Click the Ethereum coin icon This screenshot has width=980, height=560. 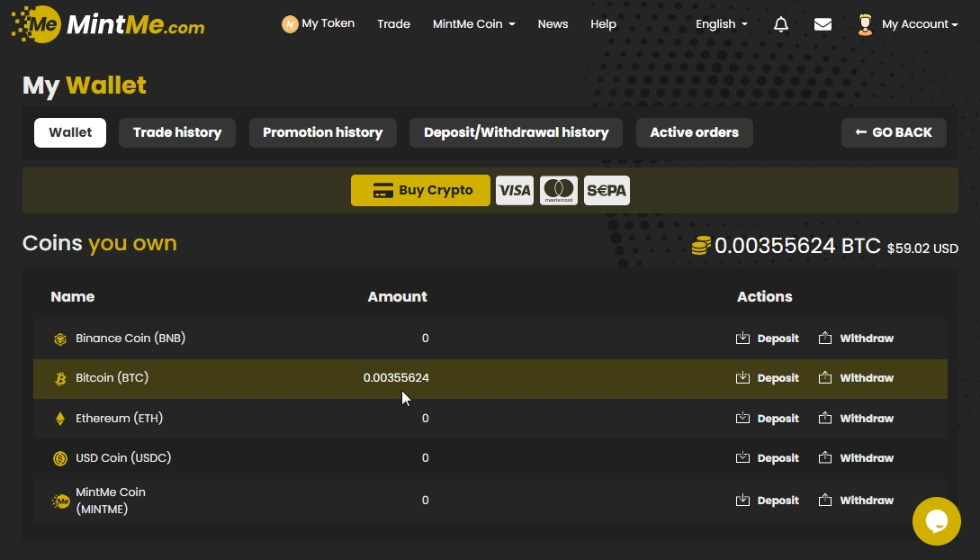pyautogui.click(x=60, y=419)
